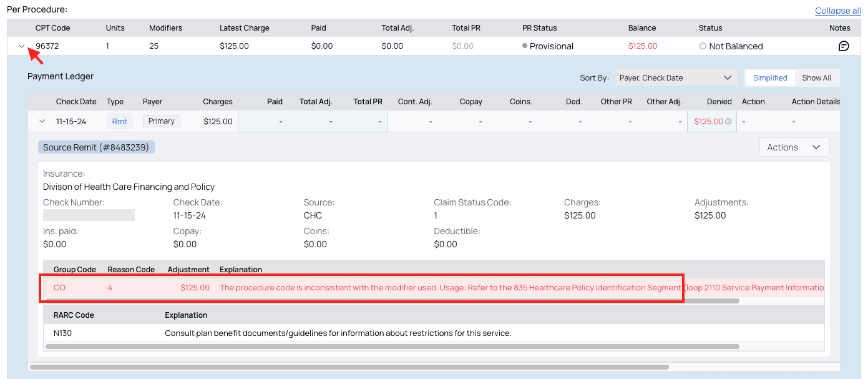This screenshot has width=868, height=379.
Task: Click the Action Details column header
Action: tap(816, 102)
